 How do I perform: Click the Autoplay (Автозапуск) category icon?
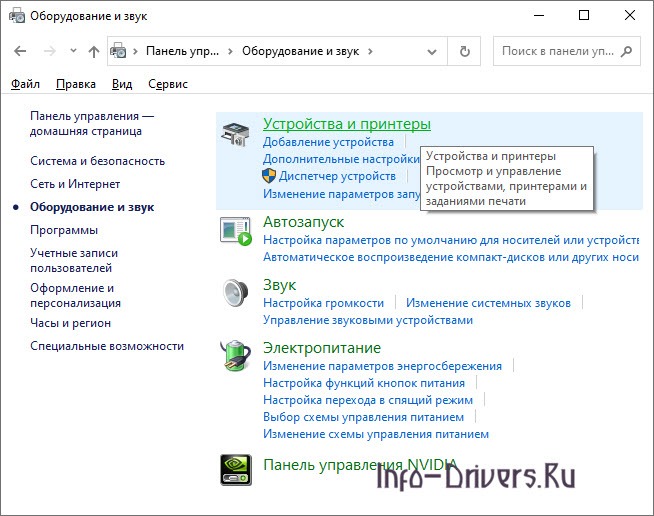tap(236, 230)
